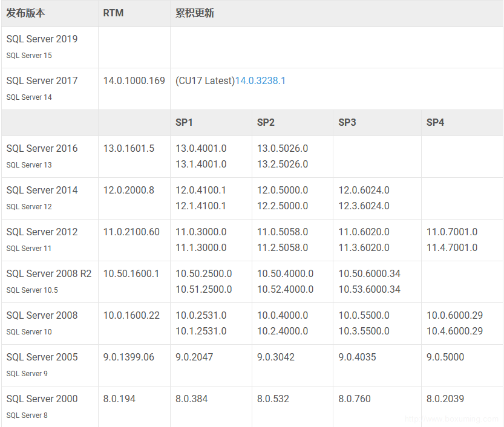The image size is (504, 427).
Task: Click SP3 version 8.0.760
Action: 355,399
